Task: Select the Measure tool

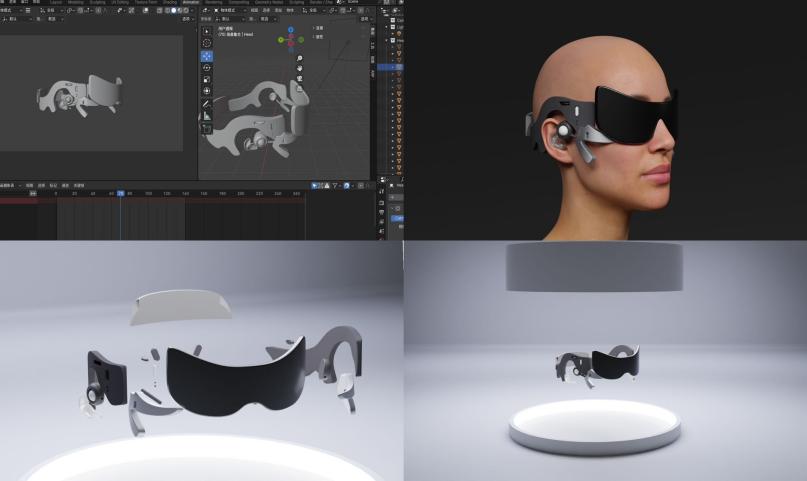Action: pos(207,116)
